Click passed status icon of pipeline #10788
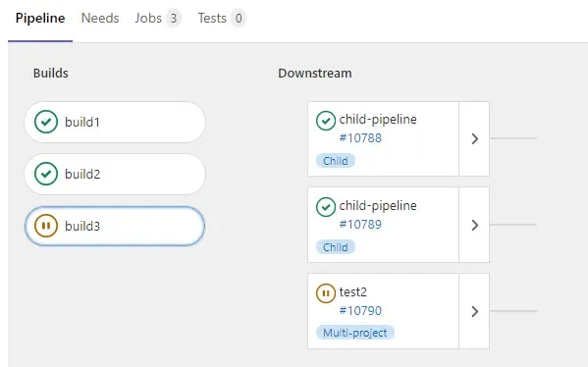Viewport: 588px width, 367px height. [326, 121]
